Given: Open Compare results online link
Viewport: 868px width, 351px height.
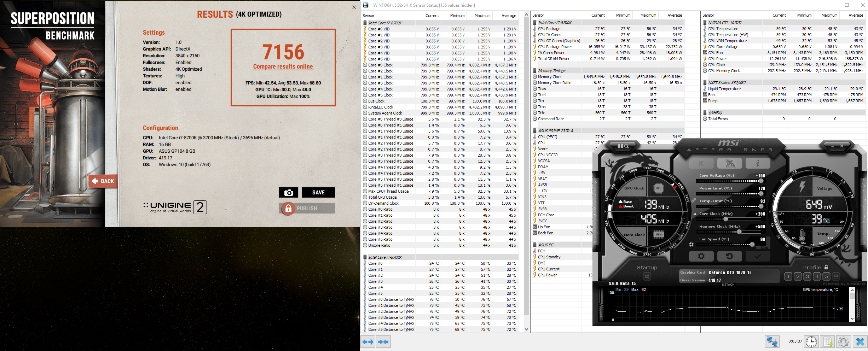Looking at the screenshot, I should tap(283, 66).
